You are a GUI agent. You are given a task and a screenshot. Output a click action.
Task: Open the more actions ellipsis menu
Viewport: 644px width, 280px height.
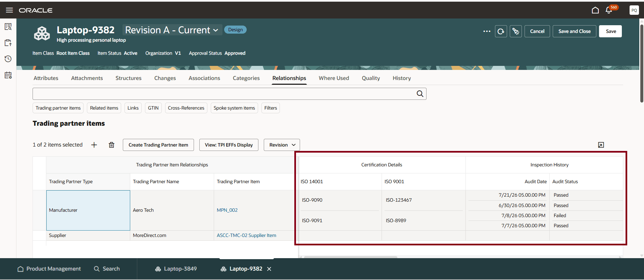click(487, 31)
